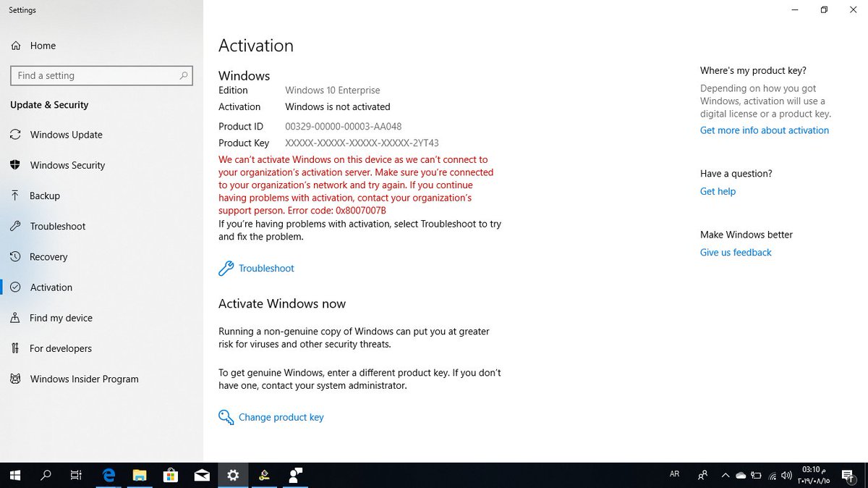The height and width of the screenshot is (488, 868).
Task: Open the Feedback Hub taskbar icon
Action: point(295,475)
